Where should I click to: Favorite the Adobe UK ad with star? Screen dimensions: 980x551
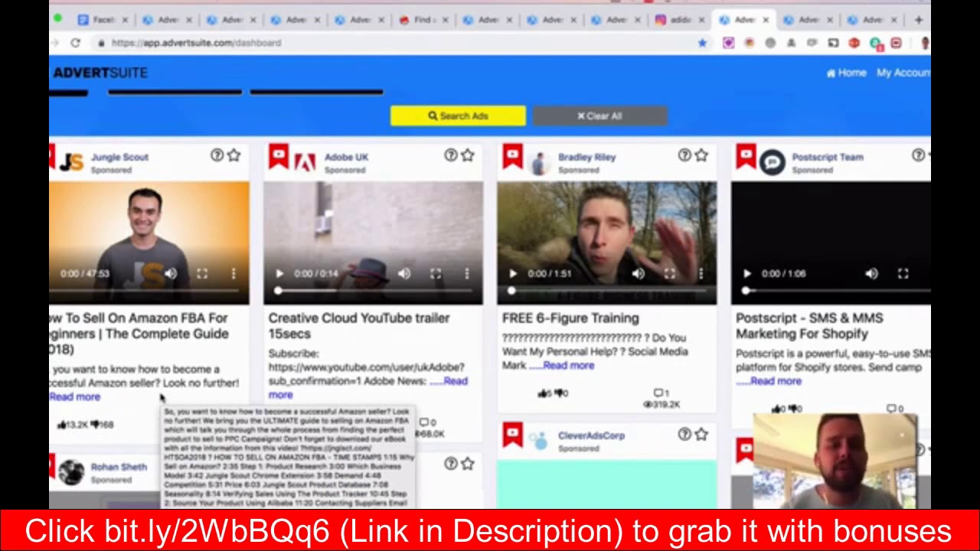click(x=468, y=155)
